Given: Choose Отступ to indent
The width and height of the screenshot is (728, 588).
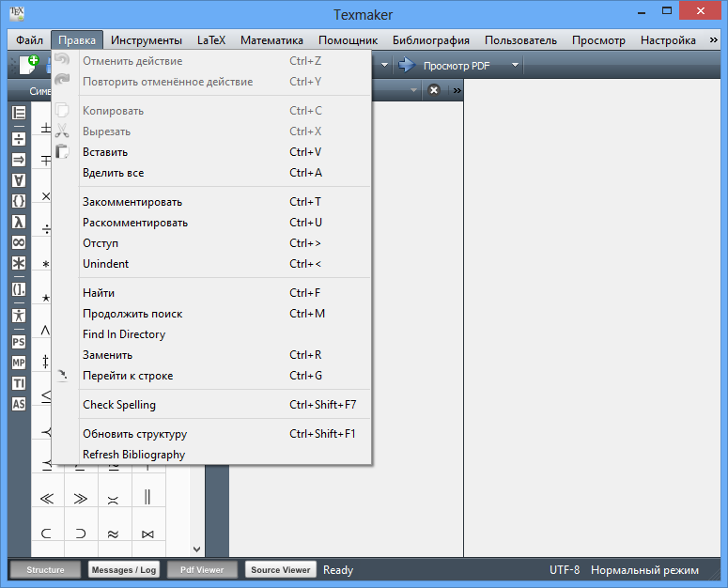Looking at the screenshot, I should pyautogui.click(x=211, y=243).
